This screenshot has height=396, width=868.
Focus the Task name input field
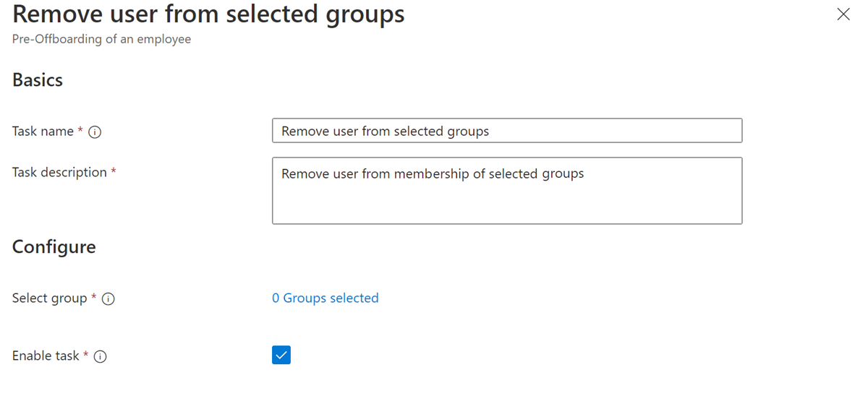pos(506,131)
